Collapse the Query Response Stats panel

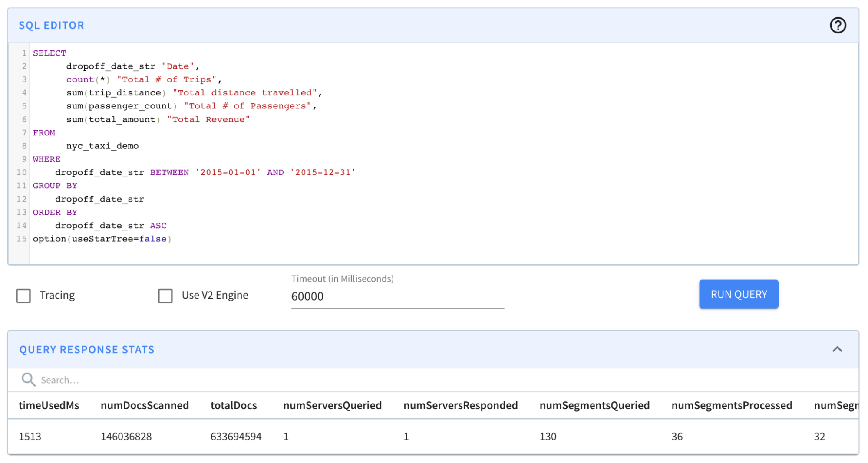837,349
